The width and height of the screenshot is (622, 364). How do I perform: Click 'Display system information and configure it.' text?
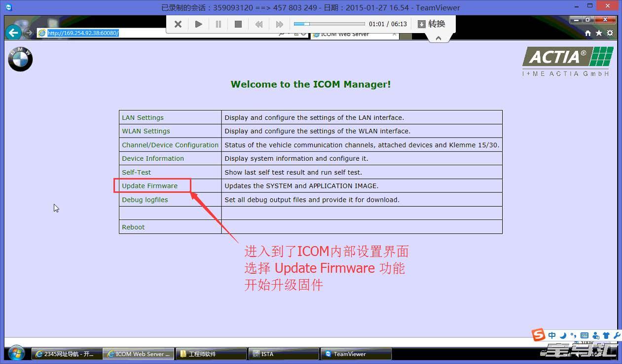(x=296, y=158)
